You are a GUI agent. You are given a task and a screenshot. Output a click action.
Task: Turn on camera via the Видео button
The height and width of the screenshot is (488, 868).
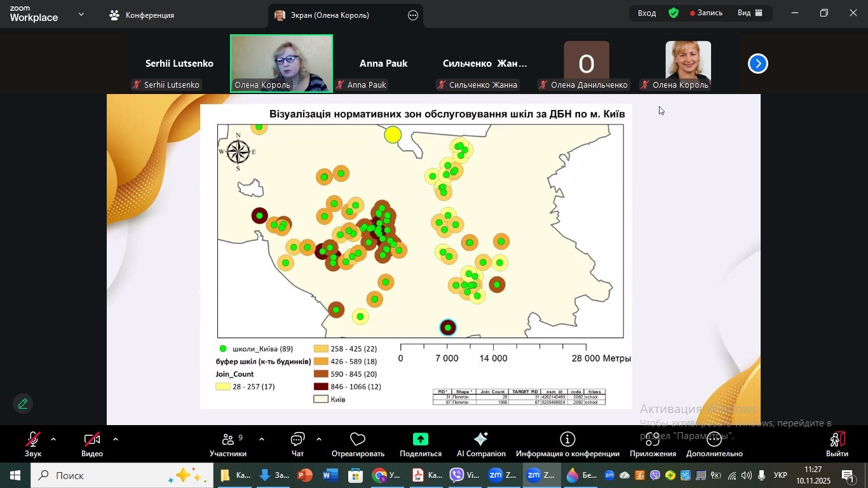coord(92,440)
